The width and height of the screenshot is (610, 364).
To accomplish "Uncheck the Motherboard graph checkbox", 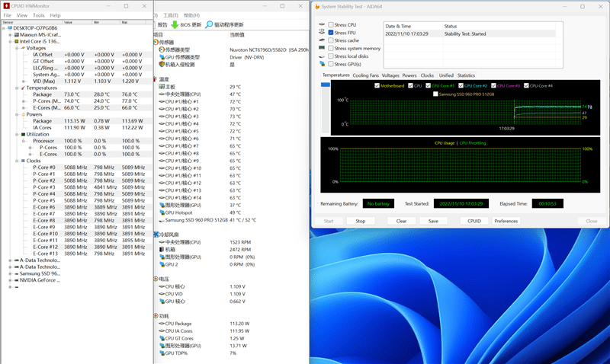I will [x=377, y=85].
